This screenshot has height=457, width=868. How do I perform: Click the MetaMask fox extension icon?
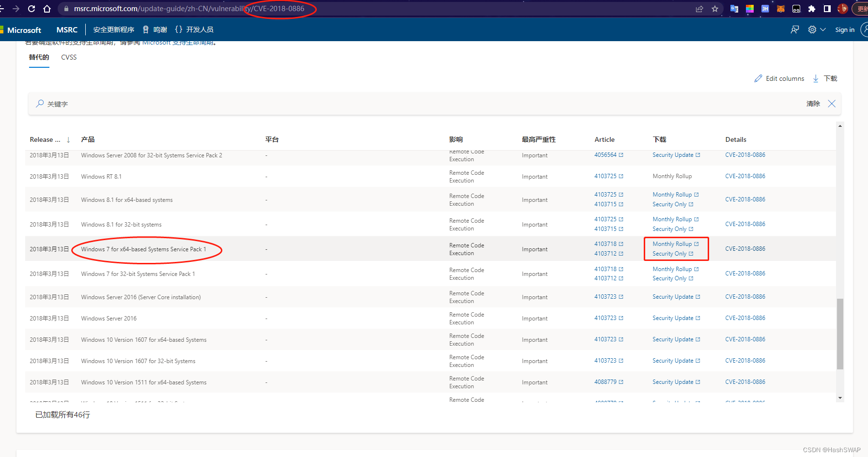[x=781, y=9]
